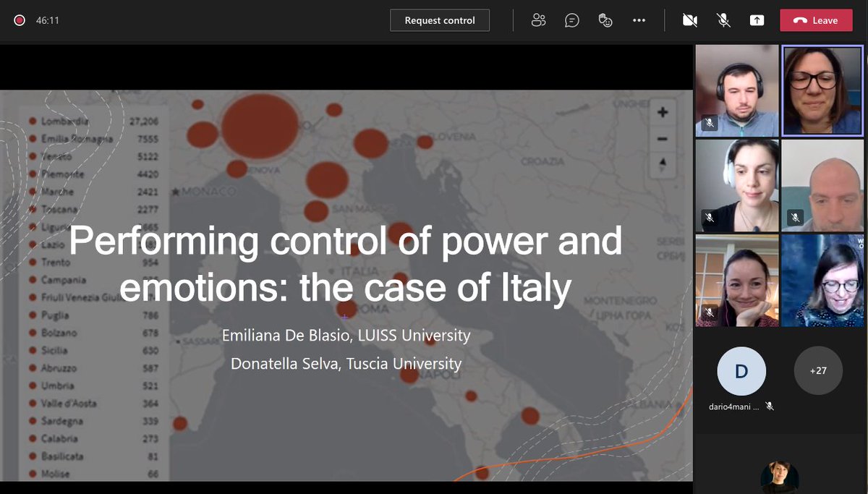Click muted mic icon beside dario4mani name
The image size is (868, 494).
point(770,406)
